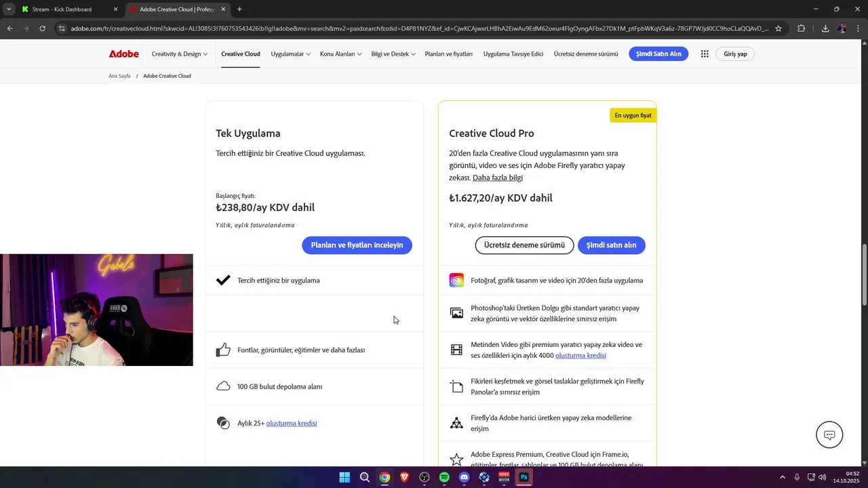The height and width of the screenshot is (488, 868).
Task: Click the 100 GB bulut depolama alanı text
Action: [279, 386]
